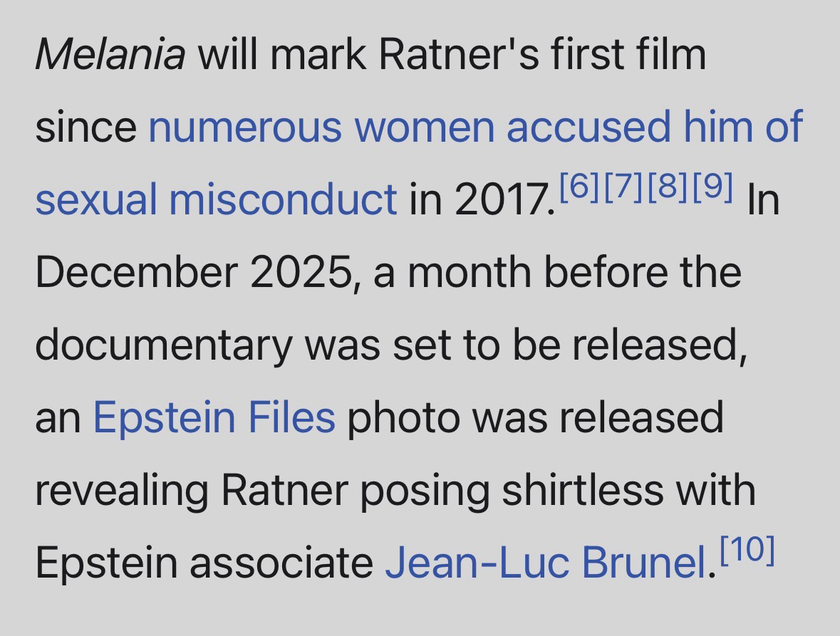840x636 pixels.
Task: Click superscript reference [8]
Action: click(669, 186)
